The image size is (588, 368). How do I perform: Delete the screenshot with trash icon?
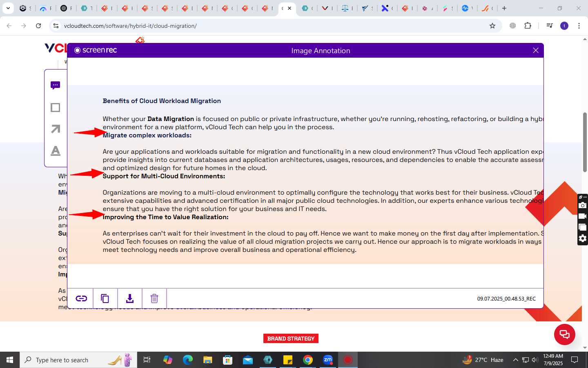pos(154,298)
